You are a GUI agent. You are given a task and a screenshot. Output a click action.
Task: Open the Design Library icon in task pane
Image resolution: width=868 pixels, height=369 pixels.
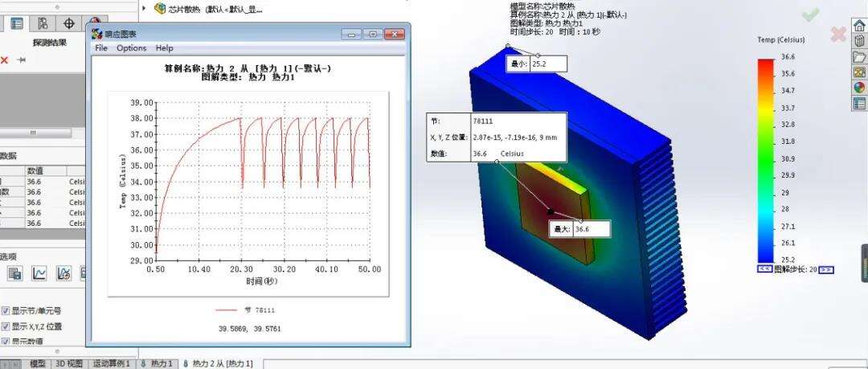859,41
